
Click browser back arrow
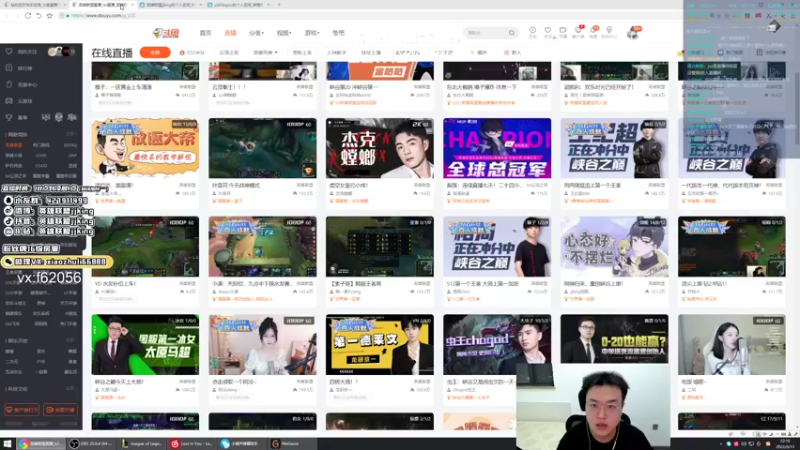(x=7, y=16)
